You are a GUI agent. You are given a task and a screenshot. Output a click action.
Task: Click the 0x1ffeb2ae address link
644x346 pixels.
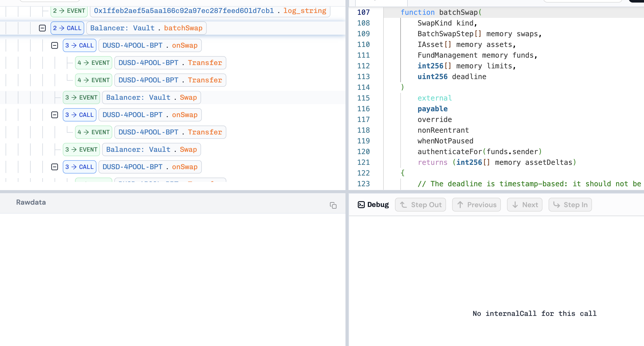click(x=184, y=11)
